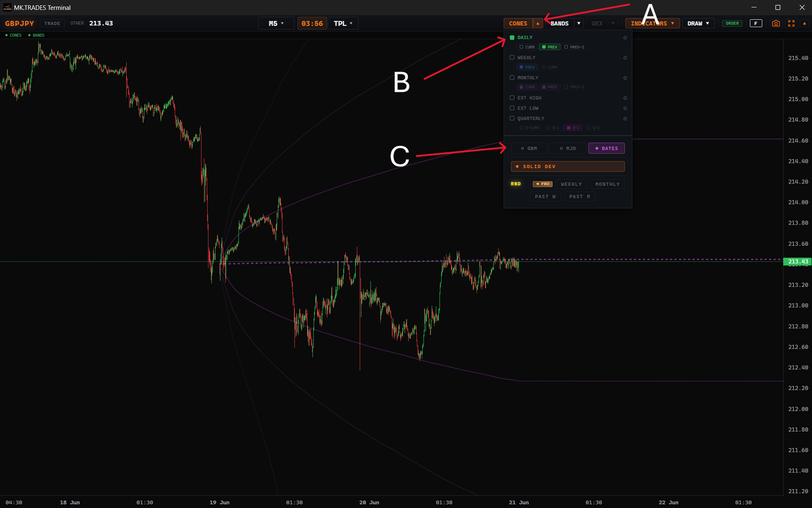The image size is (812, 508).
Task: Select RND PAST M option
Action: point(580,196)
